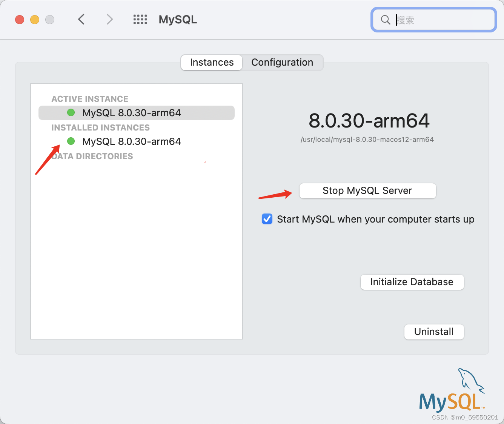Click the forward navigation arrow
Screen dimensions: 504x424
tap(109, 19)
